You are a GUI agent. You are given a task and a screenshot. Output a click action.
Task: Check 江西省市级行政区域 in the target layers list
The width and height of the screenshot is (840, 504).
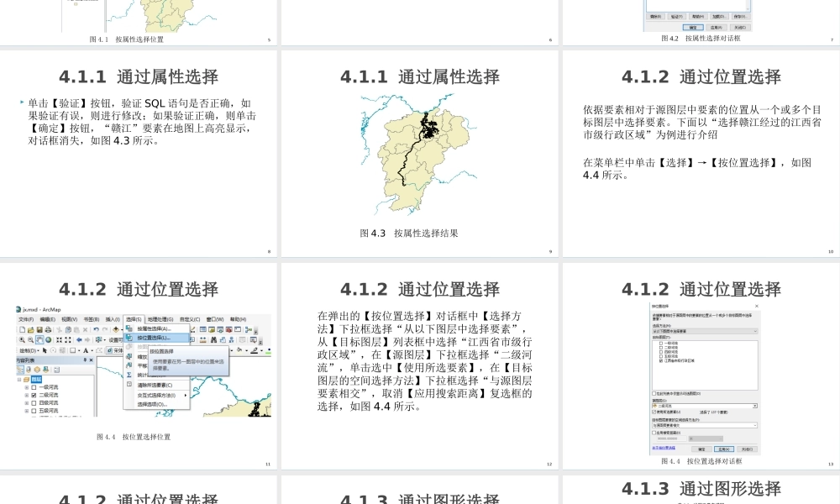(660, 360)
